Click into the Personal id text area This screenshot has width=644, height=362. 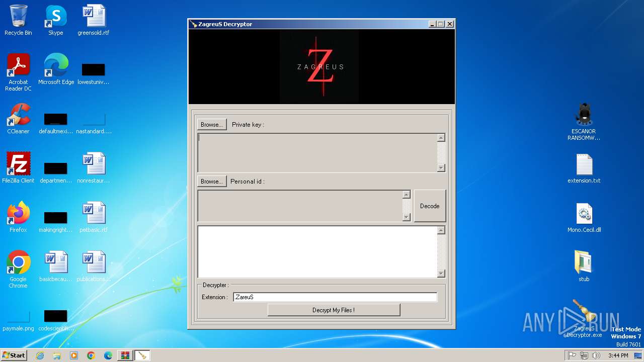(300, 206)
